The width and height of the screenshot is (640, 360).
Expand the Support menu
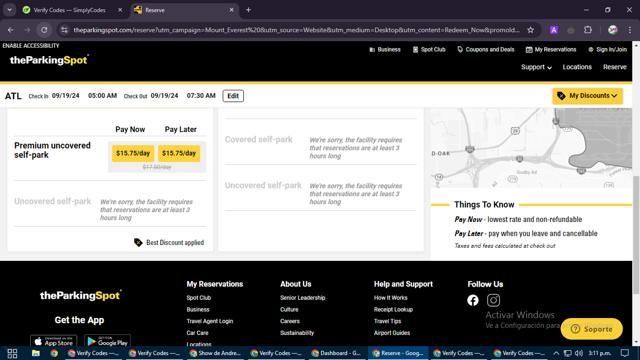[536, 67]
